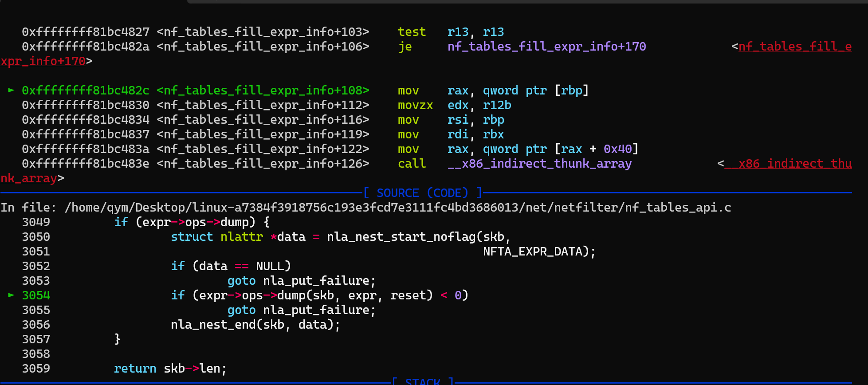Click the '<nf_tables_fill_expr_info+126>' symbol
868x385 pixels.
[x=263, y=164]
